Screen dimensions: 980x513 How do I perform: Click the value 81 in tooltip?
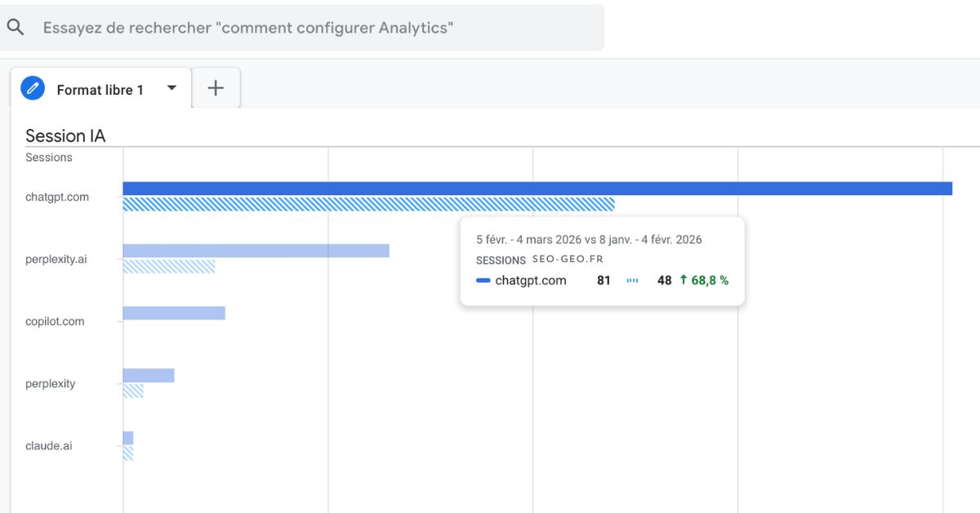click(x=604, y=280)
